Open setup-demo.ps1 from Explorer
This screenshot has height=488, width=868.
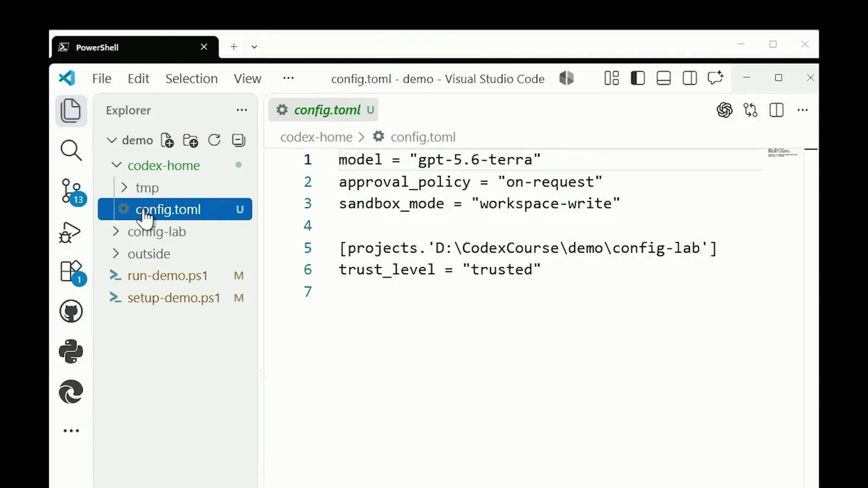click(x=175, y=298)
